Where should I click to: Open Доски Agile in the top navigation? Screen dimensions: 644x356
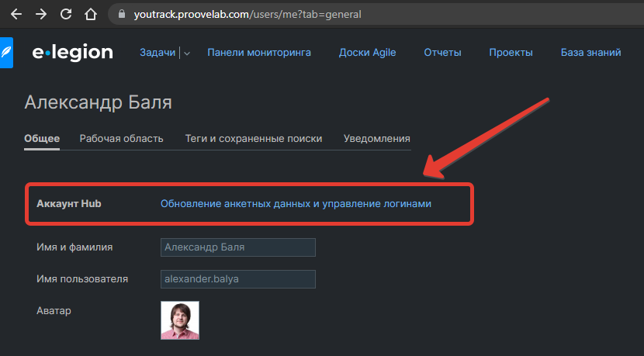coord(367,53)
